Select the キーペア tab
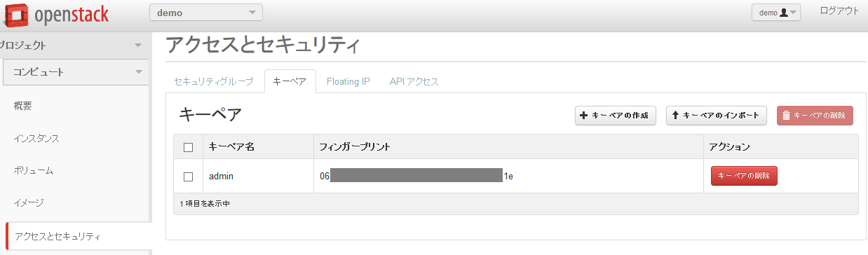The image size is (868, 255). 290,81
